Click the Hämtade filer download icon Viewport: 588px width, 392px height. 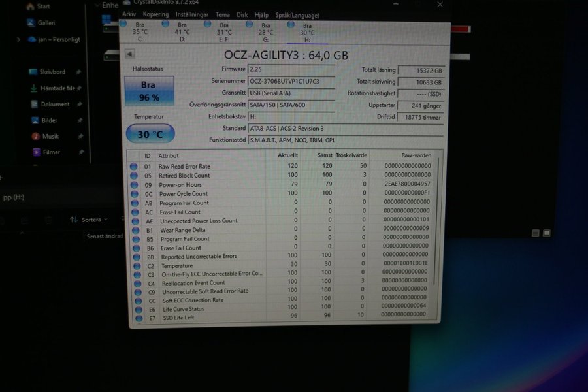(34, 88)
